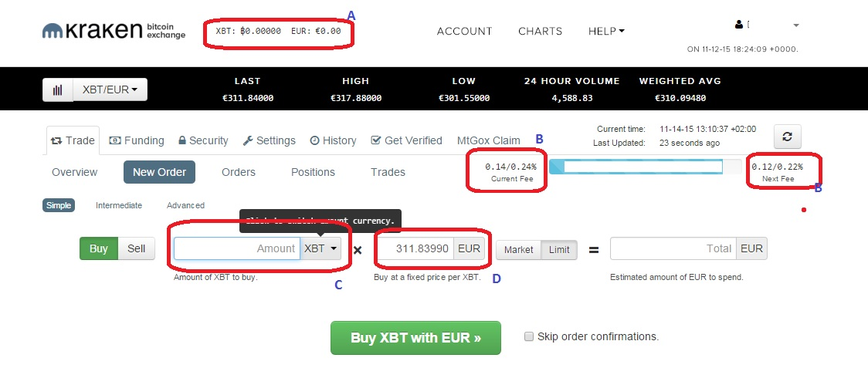Toggle to Sell order side
Viewport: 868px width, 368px height.
[136, 248]
